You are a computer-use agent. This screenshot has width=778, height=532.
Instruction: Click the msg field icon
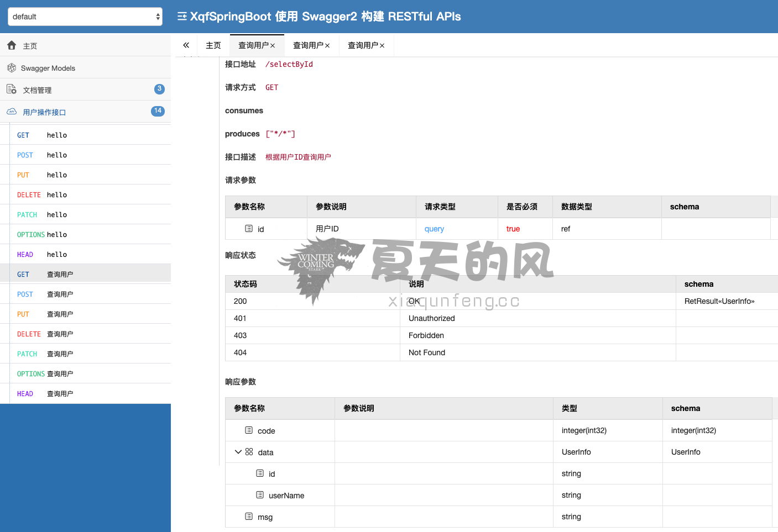tap(249, 517)
